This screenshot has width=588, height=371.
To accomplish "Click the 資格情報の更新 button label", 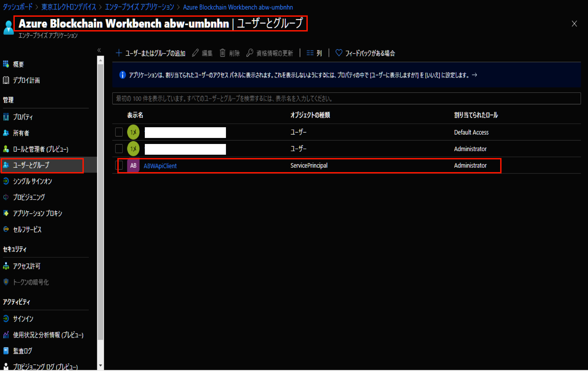I will tap(275, 53).
